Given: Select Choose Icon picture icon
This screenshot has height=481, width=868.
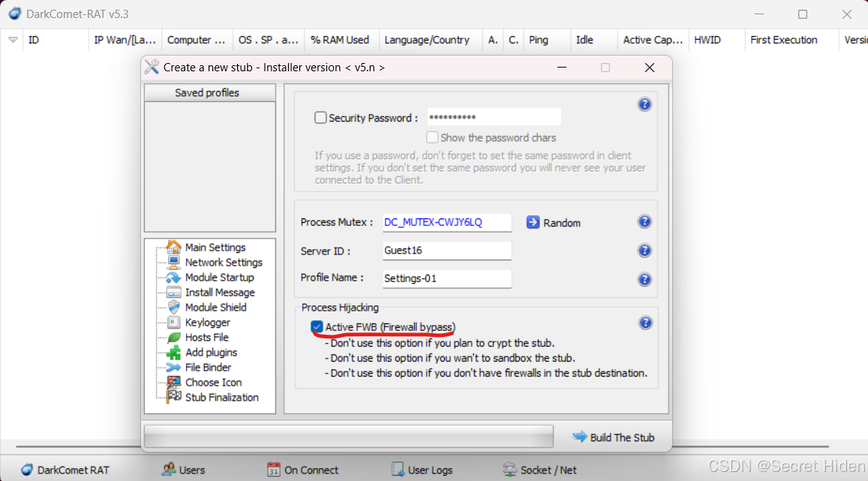Looking at the screenshot, I should tap(174, 382).
